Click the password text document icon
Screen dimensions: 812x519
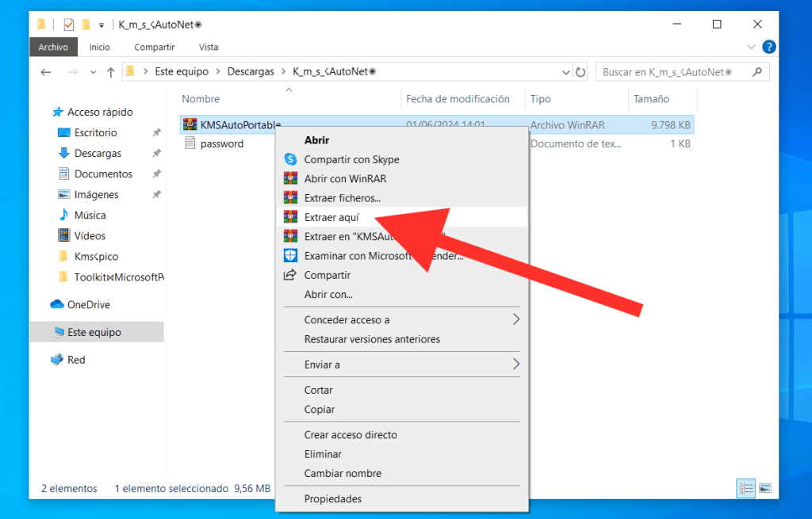[189, 143]
